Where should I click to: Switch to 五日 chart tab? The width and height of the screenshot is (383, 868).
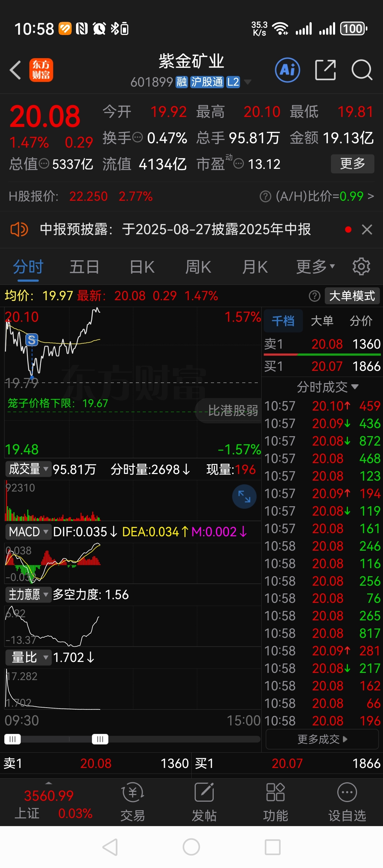point(84,267)
